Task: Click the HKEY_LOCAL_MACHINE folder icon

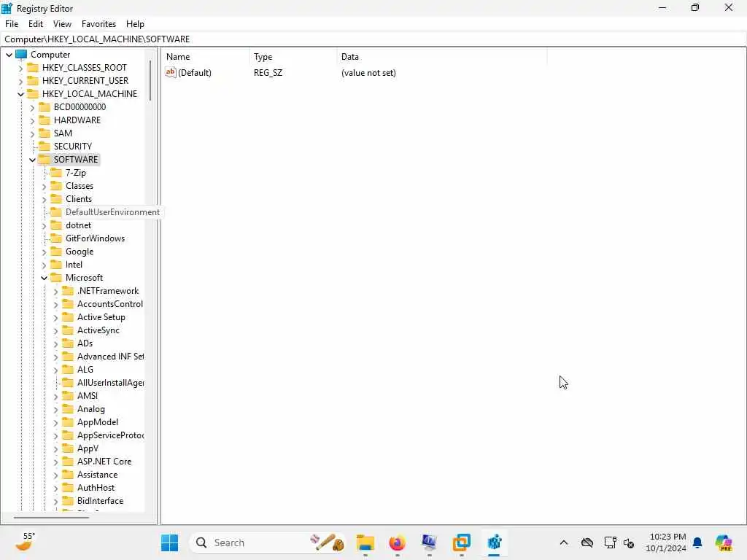Action: [x=33, y=93]
